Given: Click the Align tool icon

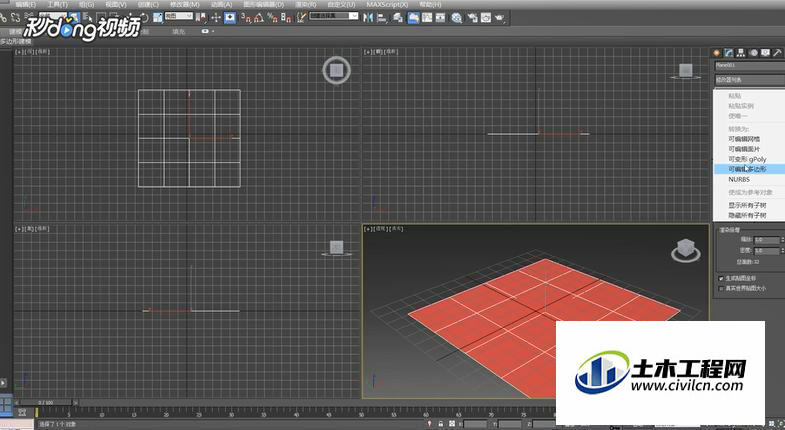Looking at the screenshot, I should tap(382, 18).
